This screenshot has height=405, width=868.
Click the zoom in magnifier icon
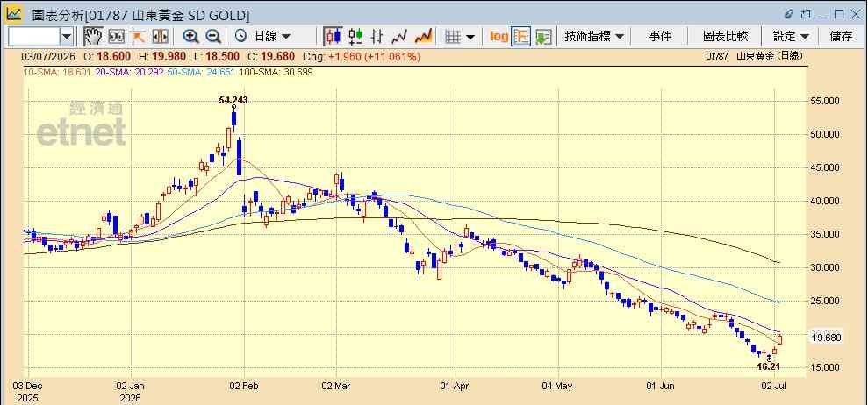pos(191,37)
